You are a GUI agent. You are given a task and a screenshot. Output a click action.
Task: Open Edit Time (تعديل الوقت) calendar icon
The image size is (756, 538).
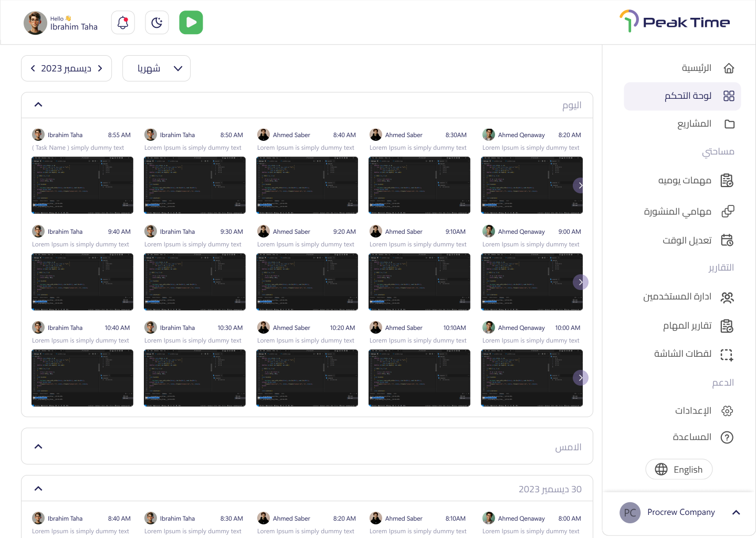point(727,240)
